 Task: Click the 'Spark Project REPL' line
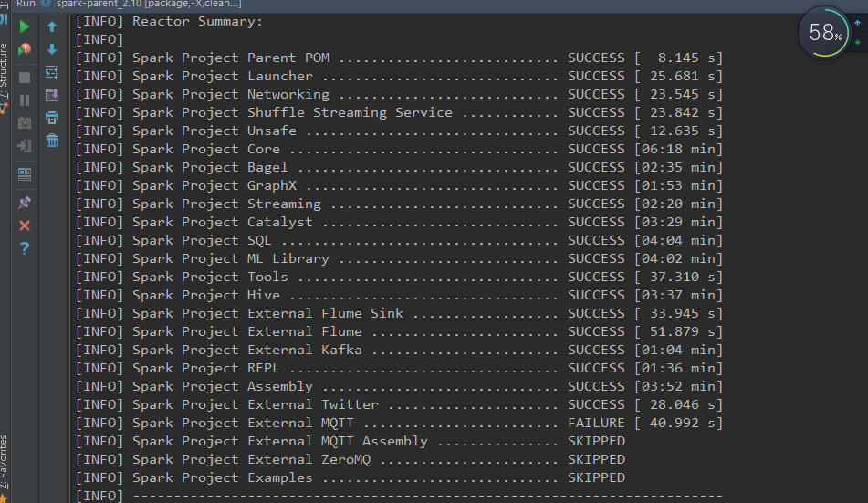[399, 369]
